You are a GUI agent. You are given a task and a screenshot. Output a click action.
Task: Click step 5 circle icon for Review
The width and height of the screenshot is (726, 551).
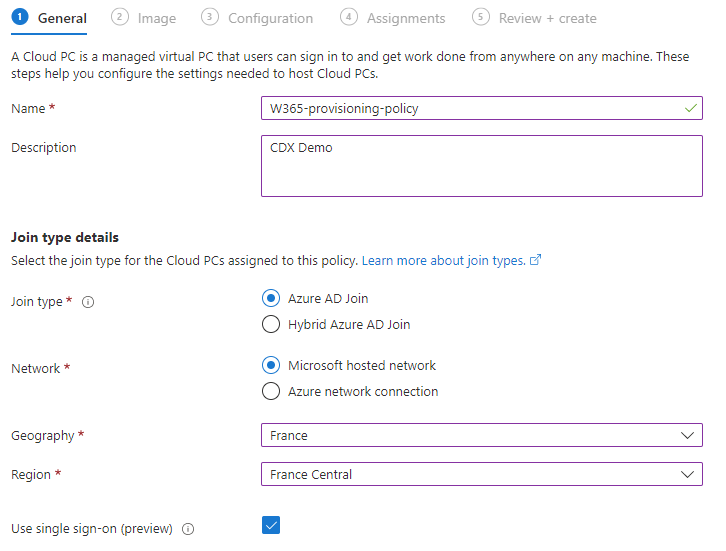[481, 17]
